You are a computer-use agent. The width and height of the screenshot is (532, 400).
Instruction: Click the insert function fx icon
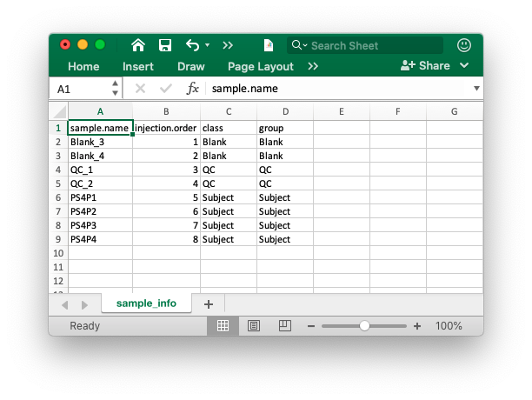(193, 89)
